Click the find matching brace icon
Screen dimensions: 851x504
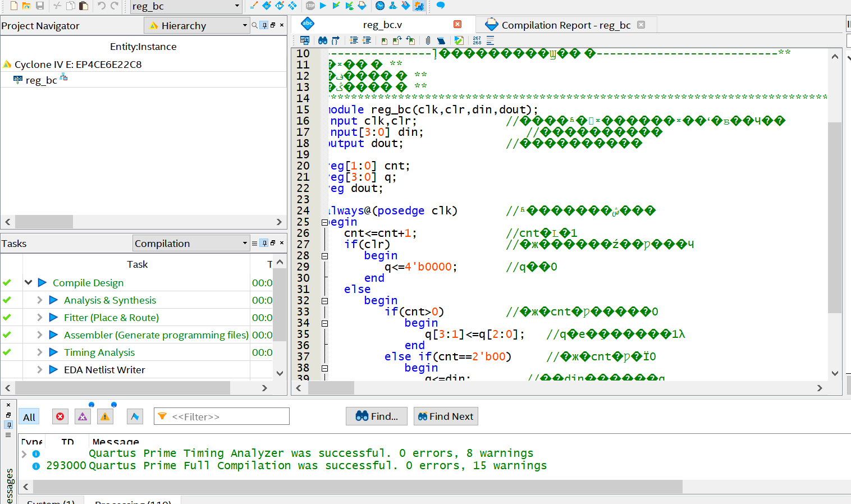click(336, 40)
